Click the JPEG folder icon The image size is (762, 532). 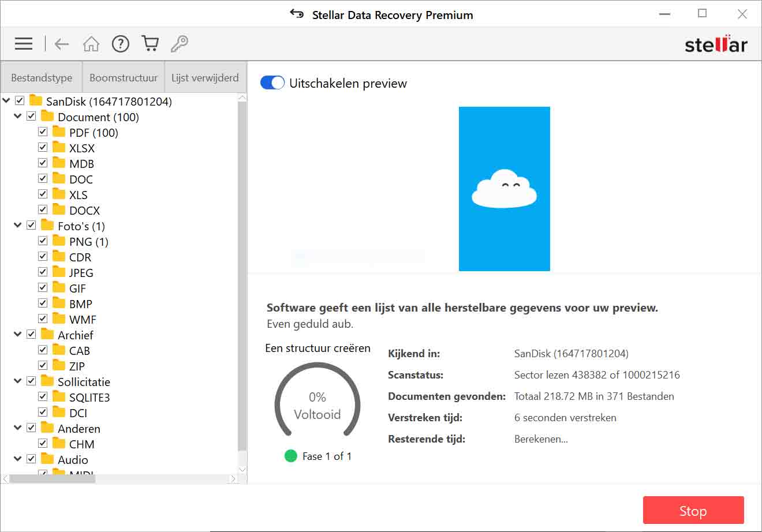click(59, 272)
